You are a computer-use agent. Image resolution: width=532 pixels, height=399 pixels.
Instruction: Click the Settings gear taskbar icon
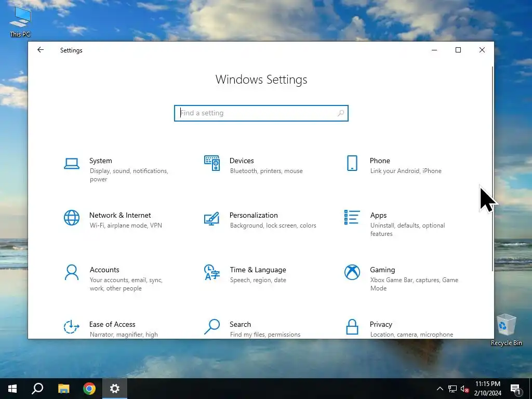(115, 389)
